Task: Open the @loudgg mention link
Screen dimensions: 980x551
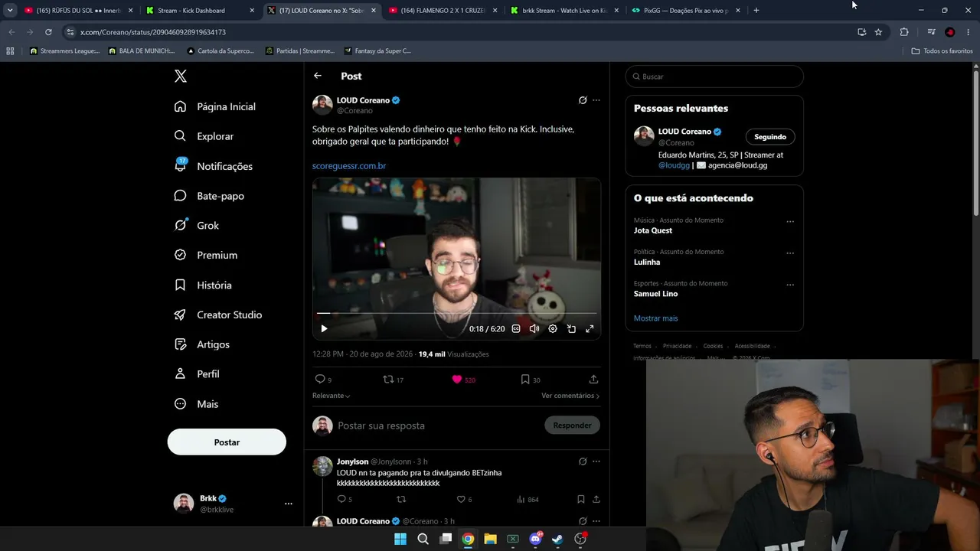Action: pos(674,165)
